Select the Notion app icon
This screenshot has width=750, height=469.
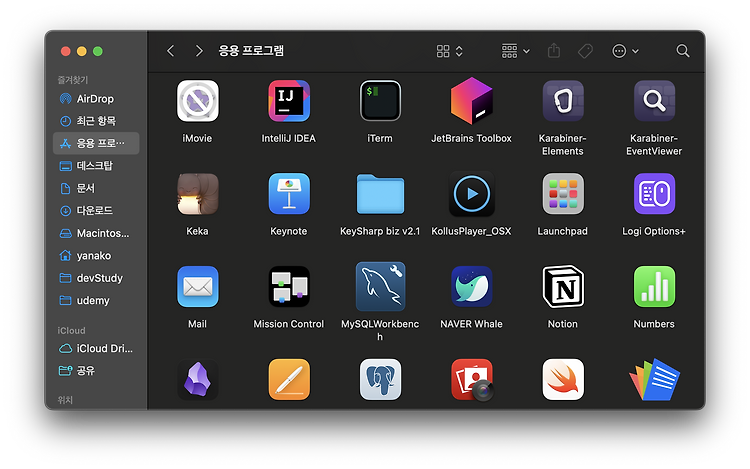click(563, 286)
